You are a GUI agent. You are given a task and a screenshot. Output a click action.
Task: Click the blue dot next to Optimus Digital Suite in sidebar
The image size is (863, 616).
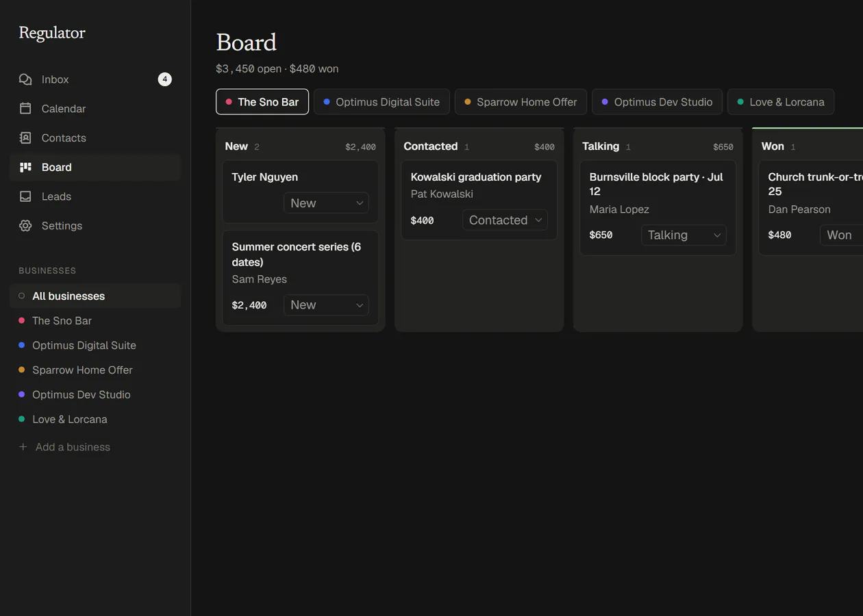point(21,345)
